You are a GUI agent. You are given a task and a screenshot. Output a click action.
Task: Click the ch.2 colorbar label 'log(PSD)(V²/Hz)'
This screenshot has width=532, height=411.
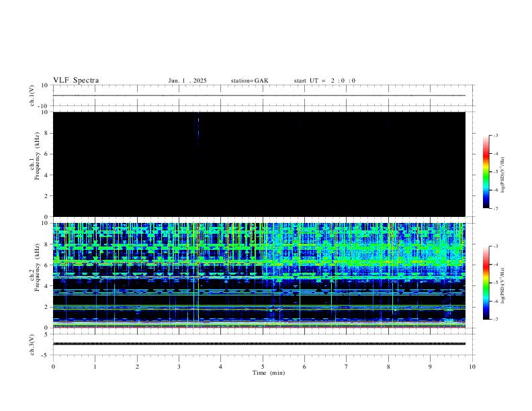click(x=502, y=285)
